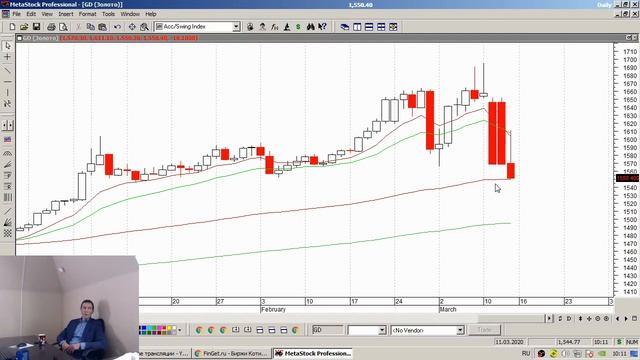Click the green dollar sign toolbar icon

click(298, 27)
